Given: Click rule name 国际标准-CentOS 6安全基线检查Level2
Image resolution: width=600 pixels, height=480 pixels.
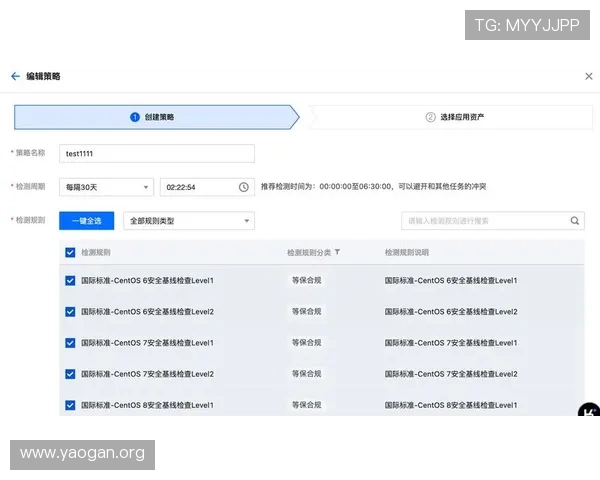Looking at the screenshot, I should tap(147, 312).
